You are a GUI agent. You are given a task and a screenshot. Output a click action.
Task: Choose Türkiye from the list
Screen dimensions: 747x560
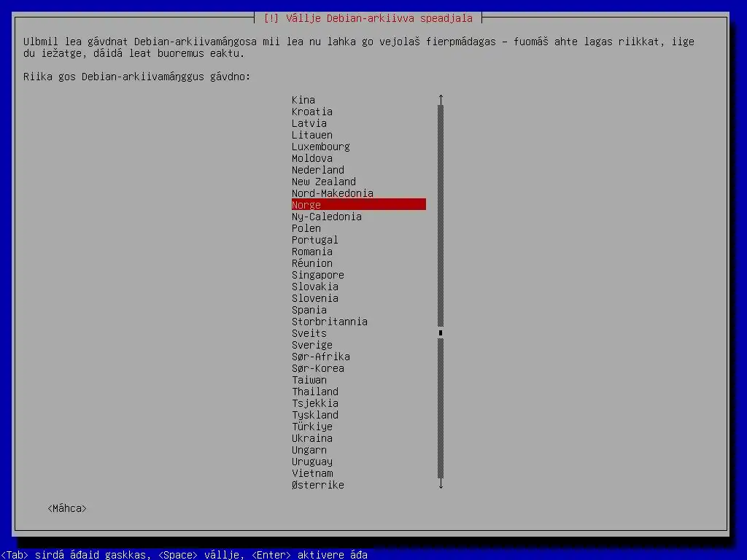(x=358, y=427)
